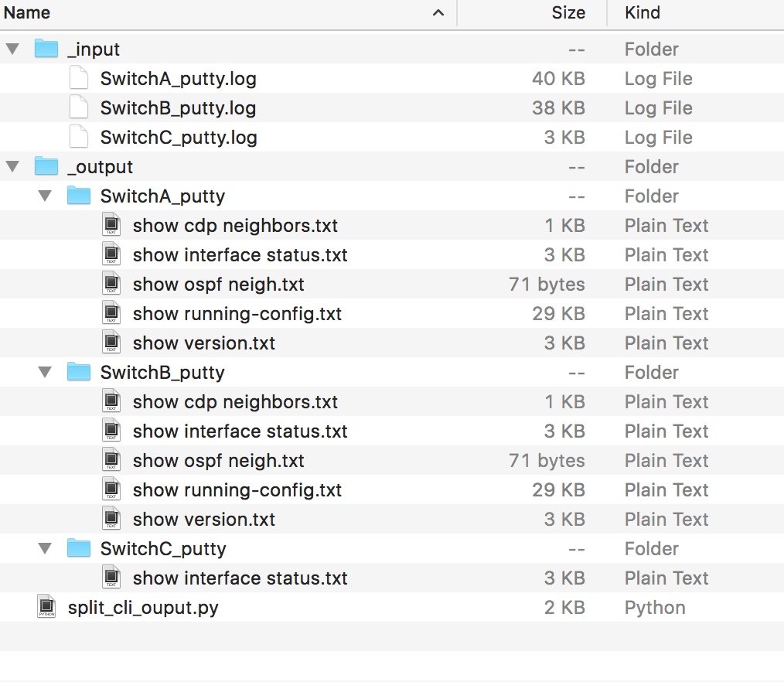This screenshot has width=784, height=682.
Task: Collapse the _output folder disclosure triangle
Action: pyautogui.click(x=12, y=166)
